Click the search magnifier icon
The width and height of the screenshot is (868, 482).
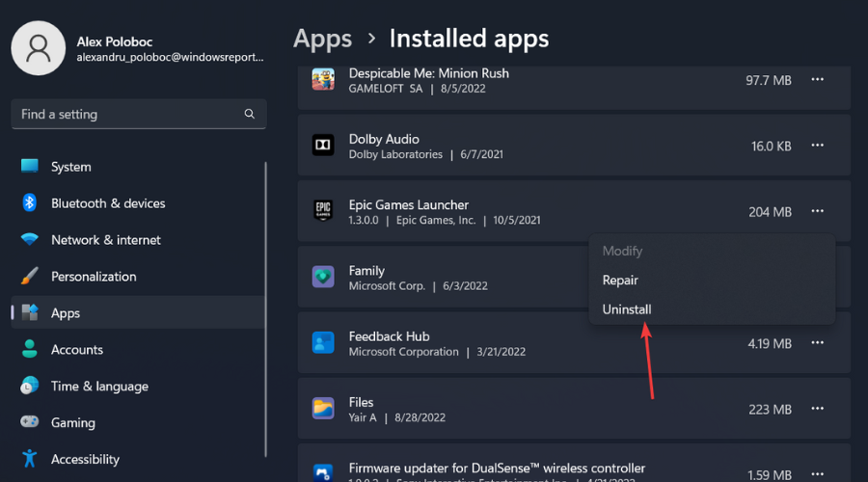250,114
